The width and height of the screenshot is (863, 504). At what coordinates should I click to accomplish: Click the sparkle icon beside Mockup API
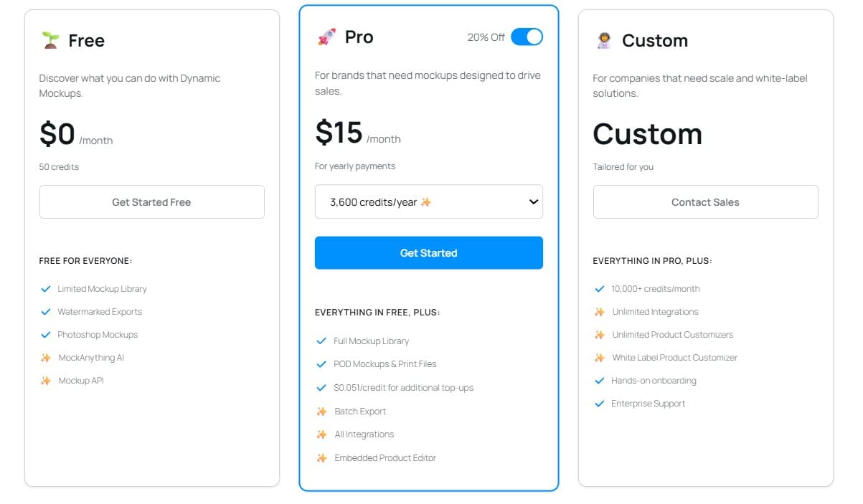pos(44,380)
